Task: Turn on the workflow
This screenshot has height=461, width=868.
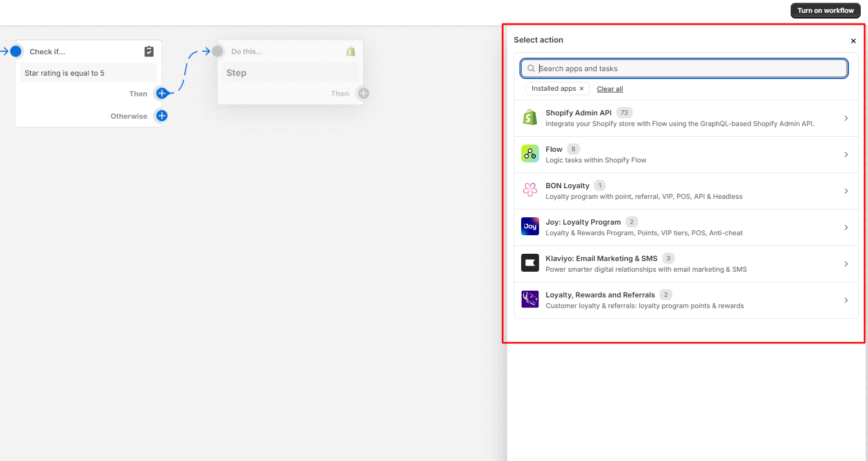Action: [825, 11]
